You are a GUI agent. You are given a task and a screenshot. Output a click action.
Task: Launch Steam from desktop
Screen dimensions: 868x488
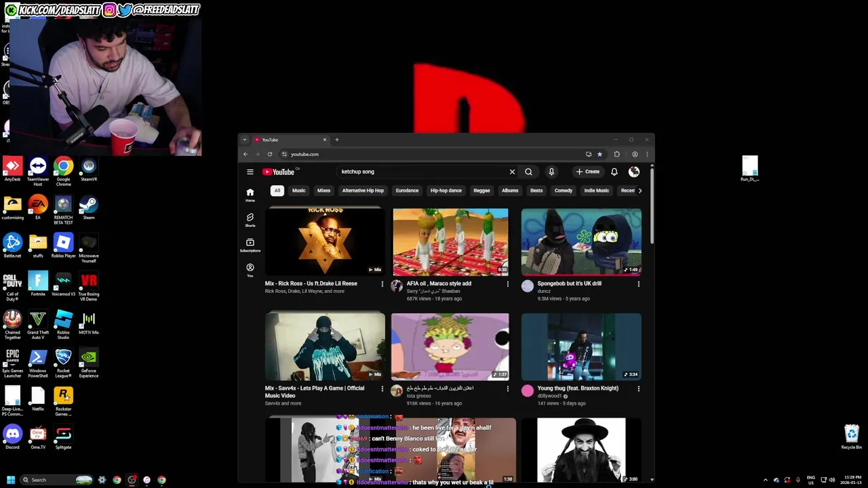click(89, 207)
